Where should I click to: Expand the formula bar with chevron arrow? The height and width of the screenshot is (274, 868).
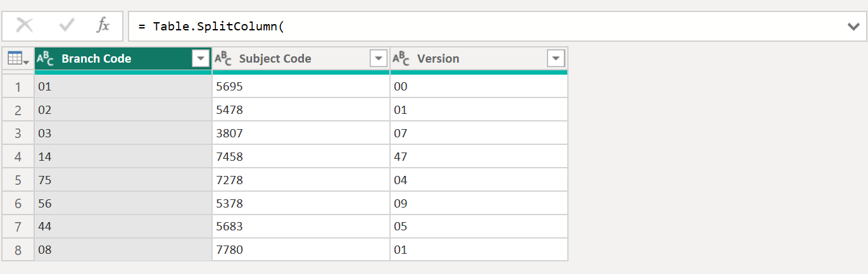point(853,26)
